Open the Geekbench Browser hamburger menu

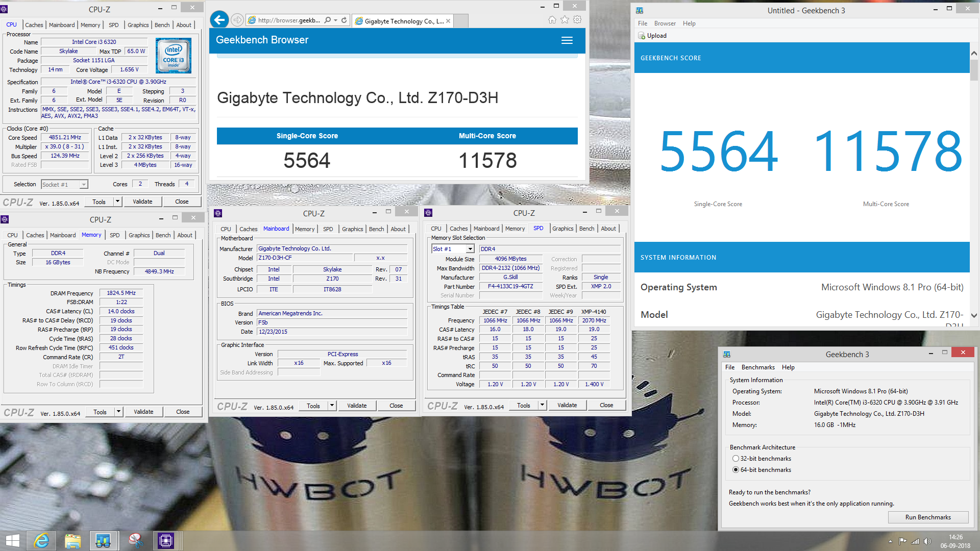tap(567, 40)
